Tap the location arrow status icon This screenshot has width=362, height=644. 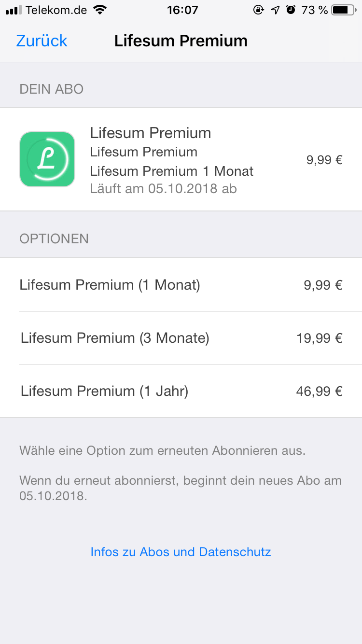pyautogui.click(x=275, y=10)
